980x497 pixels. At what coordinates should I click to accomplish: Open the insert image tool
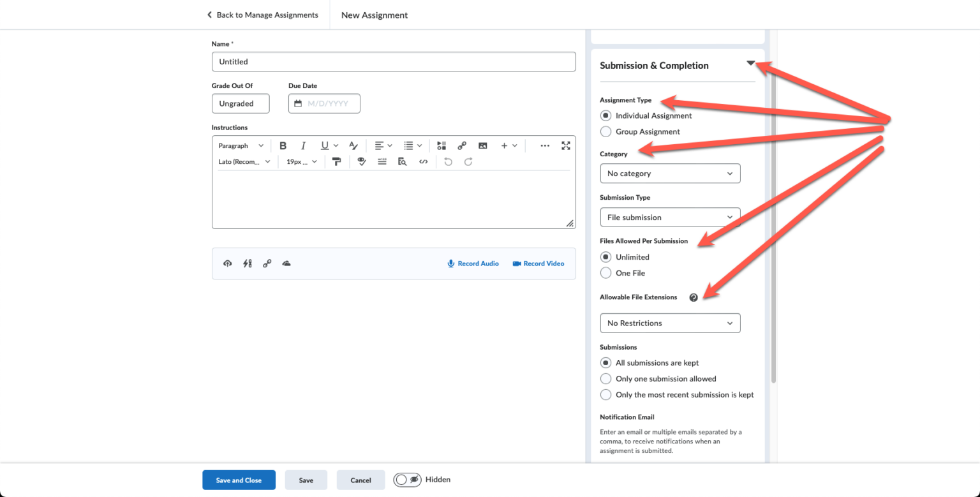click(x=483, y=145)
